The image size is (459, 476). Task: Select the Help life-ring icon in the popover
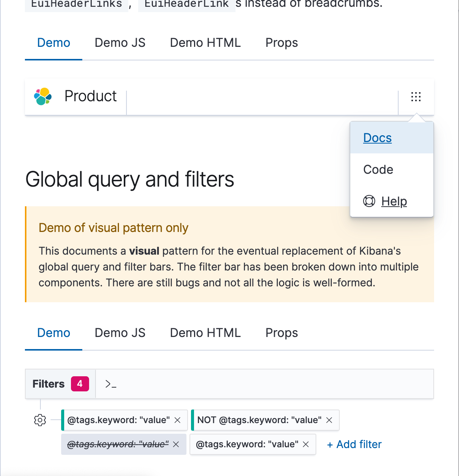(369, 201)
